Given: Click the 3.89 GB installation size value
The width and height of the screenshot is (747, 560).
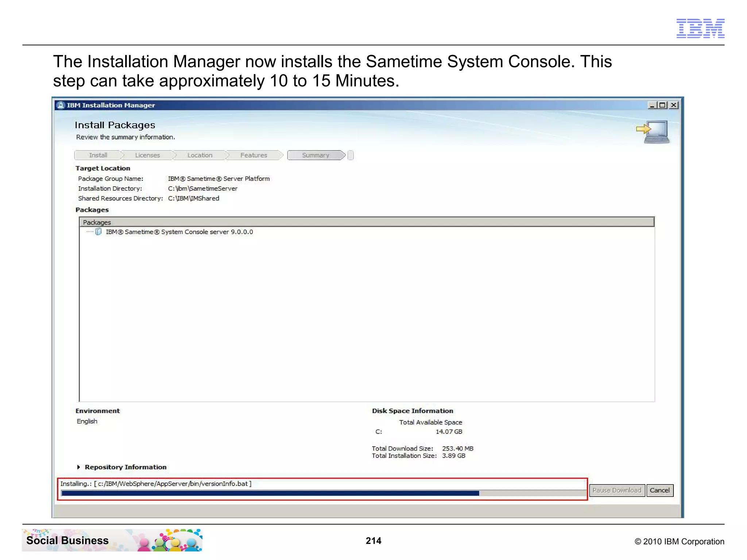Looking at the screenshot, I should click(x=454, y=456).
